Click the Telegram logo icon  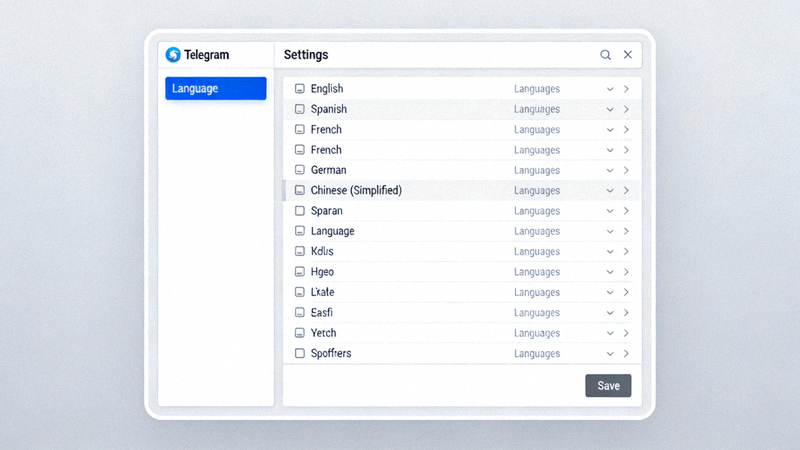[173, 55]
